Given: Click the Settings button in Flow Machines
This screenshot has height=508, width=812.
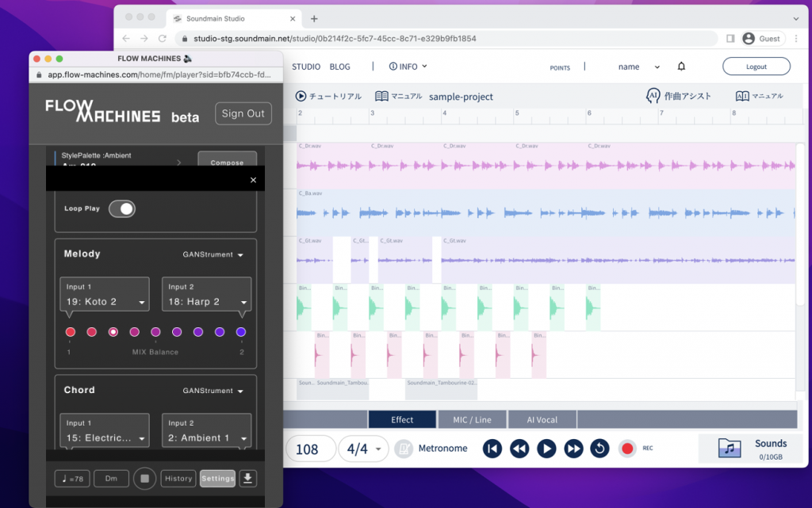Looking at the screenshot, I should (217, 479).
